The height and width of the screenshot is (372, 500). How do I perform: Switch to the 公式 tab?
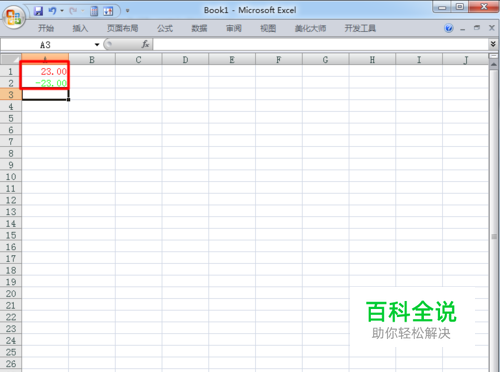[165, 28]
